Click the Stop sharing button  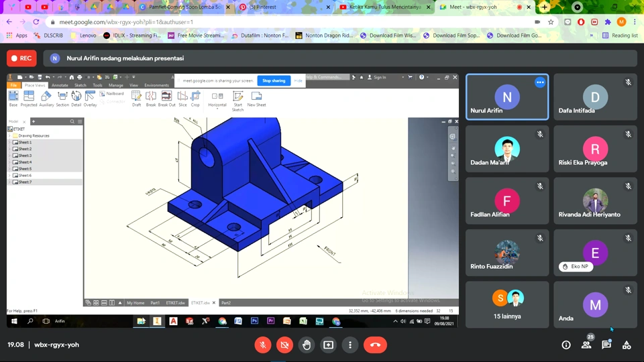[274, 80]
